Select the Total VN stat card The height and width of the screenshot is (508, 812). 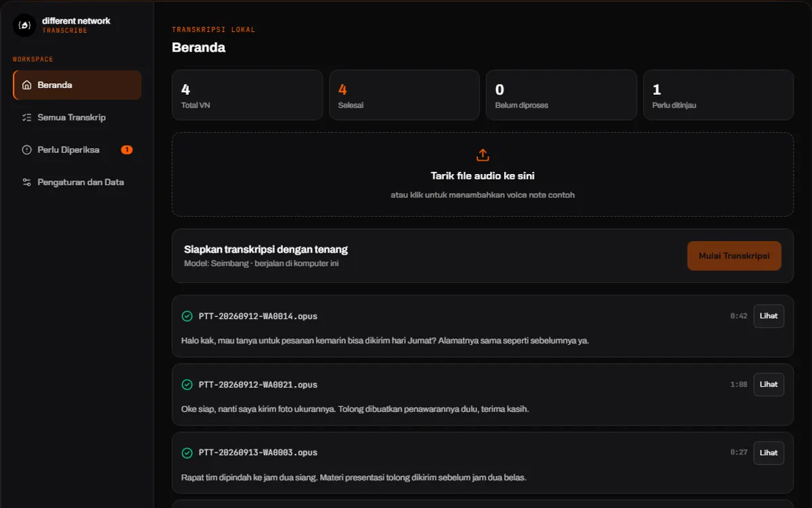[x=247, y=95]
